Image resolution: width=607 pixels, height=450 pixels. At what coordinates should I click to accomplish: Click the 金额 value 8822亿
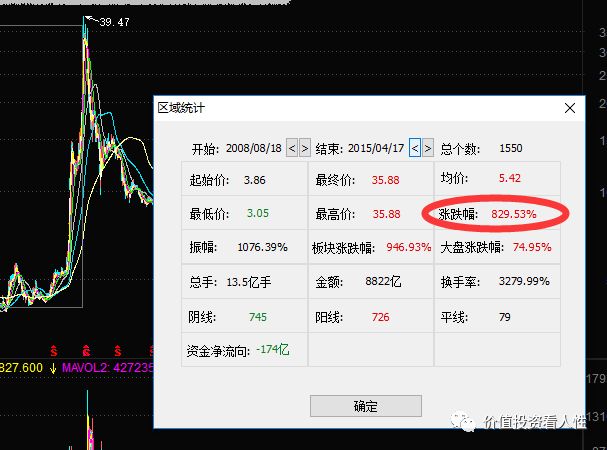(x=383, y=281)
